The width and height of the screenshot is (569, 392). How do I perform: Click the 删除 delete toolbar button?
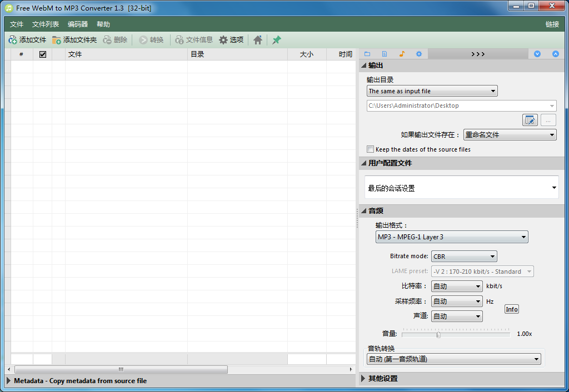pyautogui.click(x=115, y=40)
